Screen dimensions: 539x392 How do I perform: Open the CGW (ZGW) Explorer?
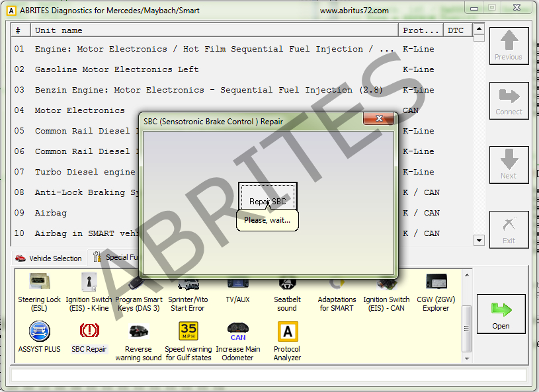tap(436, 292)
